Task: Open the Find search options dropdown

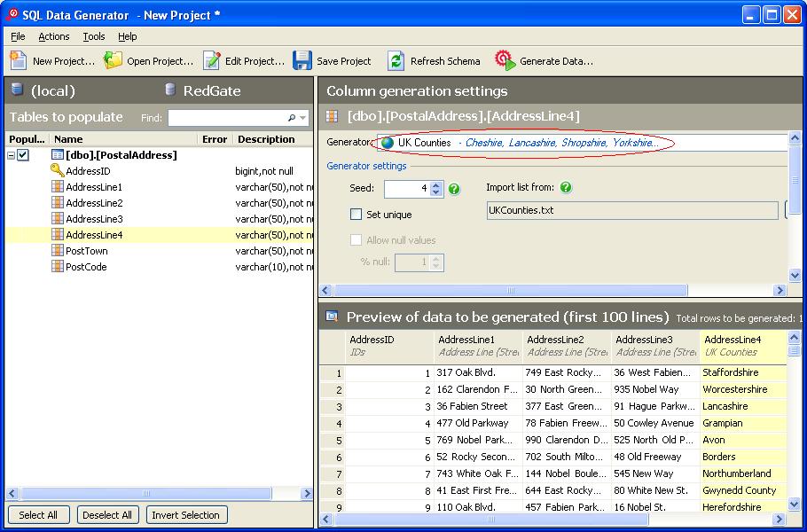Action: pos(302,118)
